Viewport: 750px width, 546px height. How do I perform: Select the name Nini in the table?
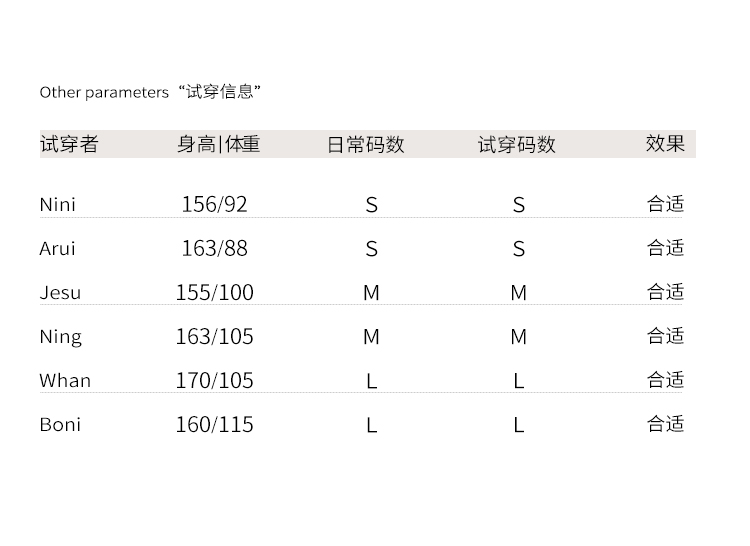[58, 205]
